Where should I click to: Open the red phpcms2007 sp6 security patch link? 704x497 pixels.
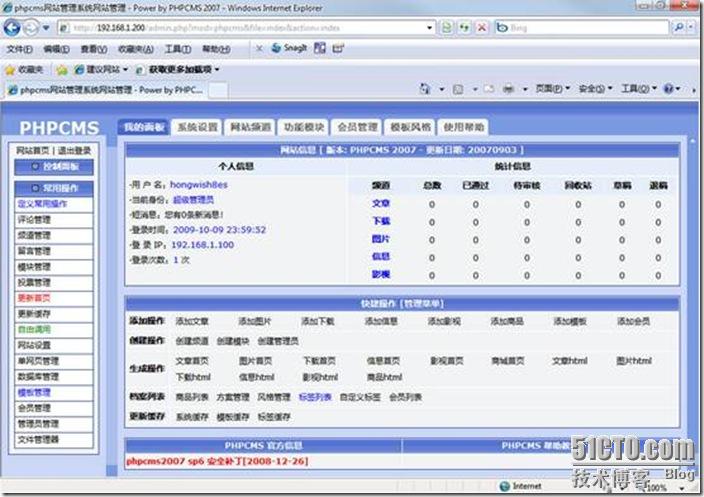click(x=217, y=461)
